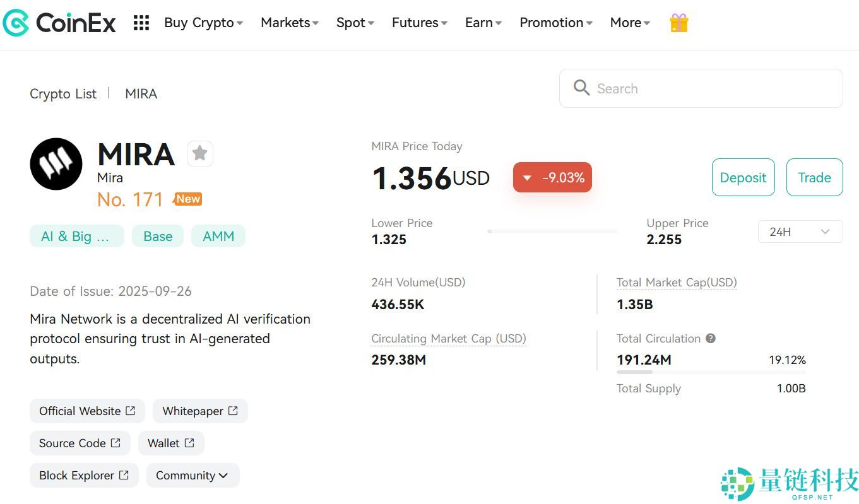Click the CoinEx logo
The width and height of the screenshot is (859, 504).
point(59,23)
